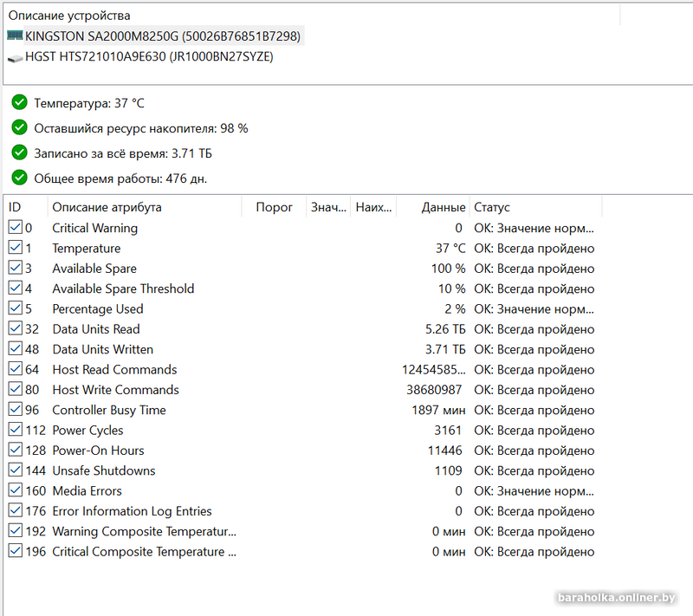Select the Host Read Commands attribute name
The height and width of the screenshot is (616, 693).
pyautogui.click(x=114, y=369)
